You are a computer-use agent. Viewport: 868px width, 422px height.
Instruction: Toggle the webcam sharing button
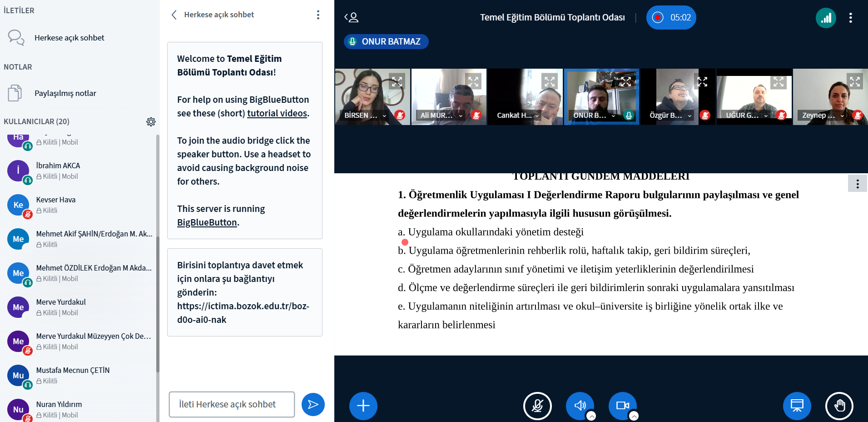click(x=622, y=406)
